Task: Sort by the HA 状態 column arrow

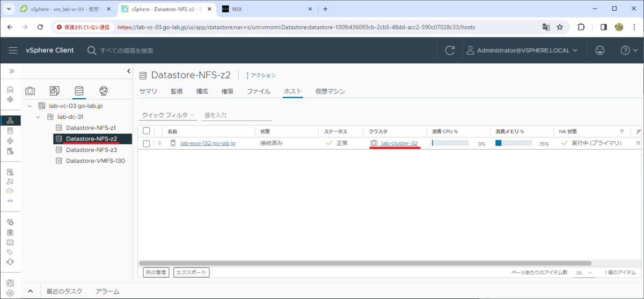Action: click(x=622, y=131)
